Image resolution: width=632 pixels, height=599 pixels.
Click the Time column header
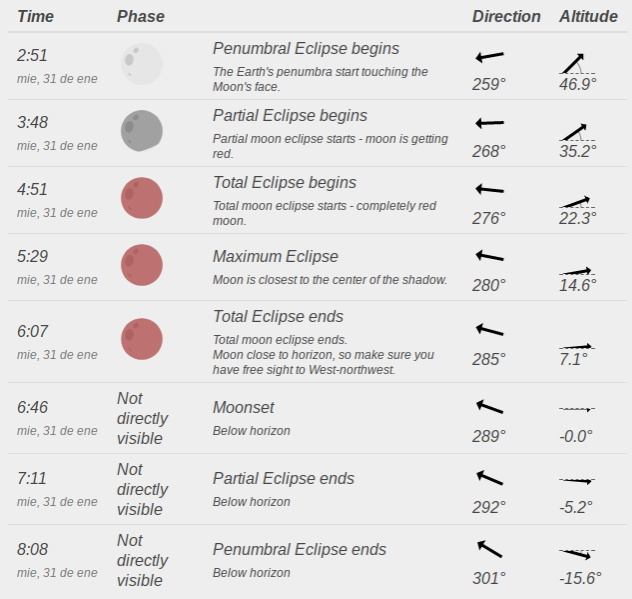pyautogui.click(x=36, y=17)
